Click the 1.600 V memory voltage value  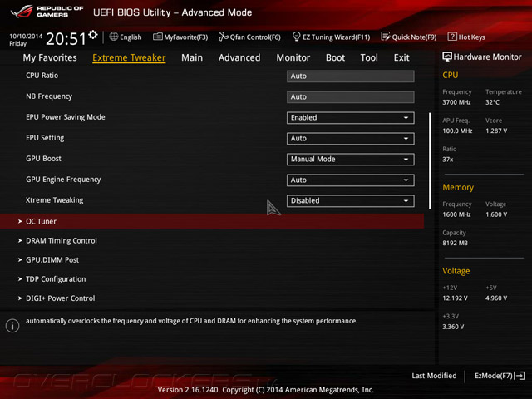pos(496,214)
